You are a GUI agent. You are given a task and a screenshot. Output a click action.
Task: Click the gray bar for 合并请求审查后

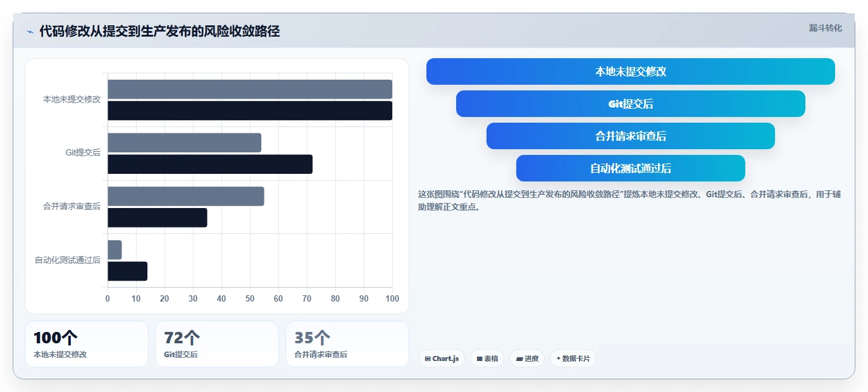click(x=186, y=196)
